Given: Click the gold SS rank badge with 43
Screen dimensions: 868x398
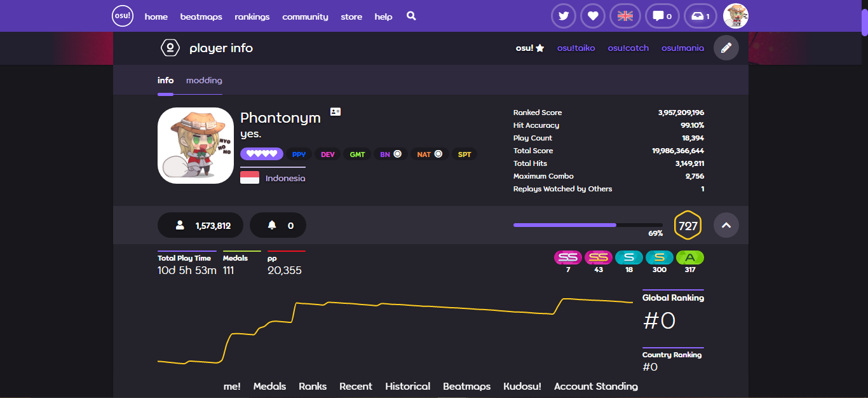Looking at the screenshot, I should click(x=599, y=257).
